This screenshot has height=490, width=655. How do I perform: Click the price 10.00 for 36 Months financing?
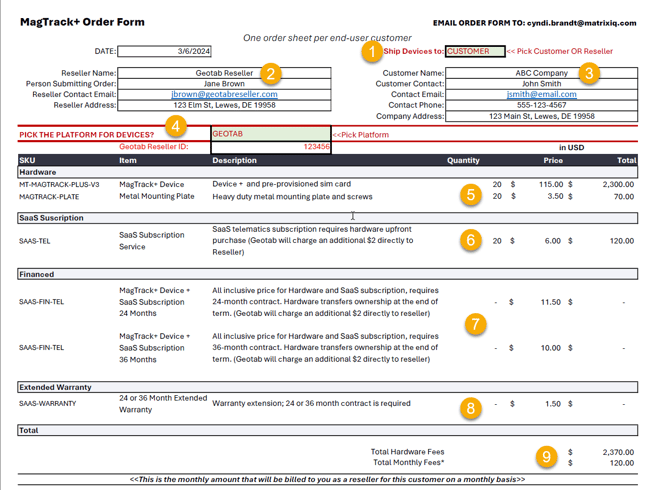pos(551,348)
